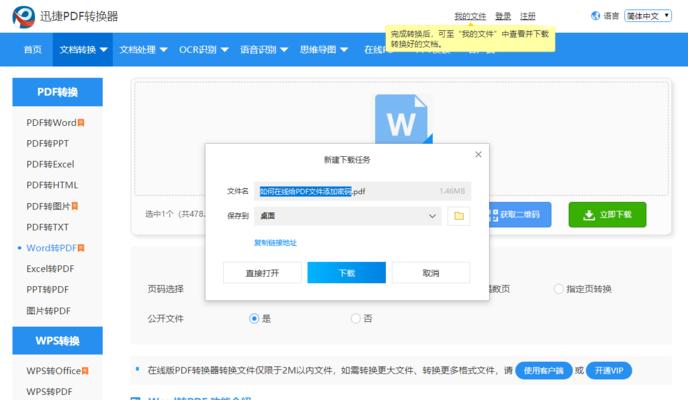Open the PDF转换 sidebar section header
The height and width of the screenshot is (400, 688).
coord(57,92)
